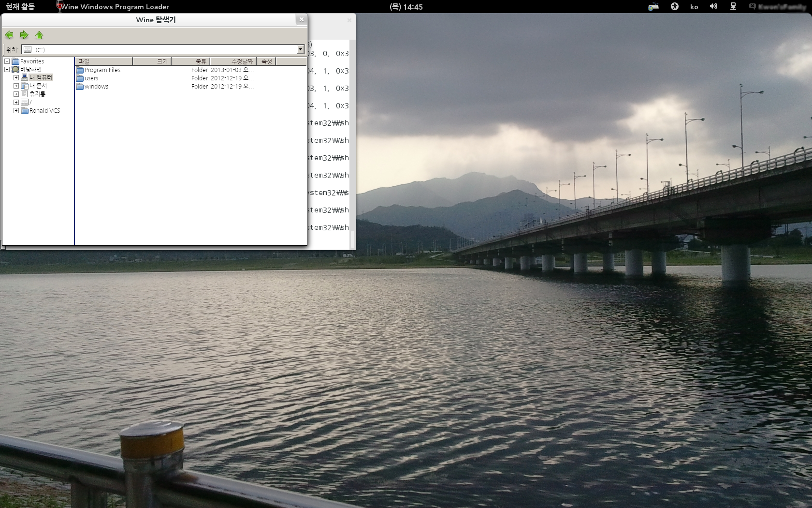Select the Ronald VCS folder icon

25,110
